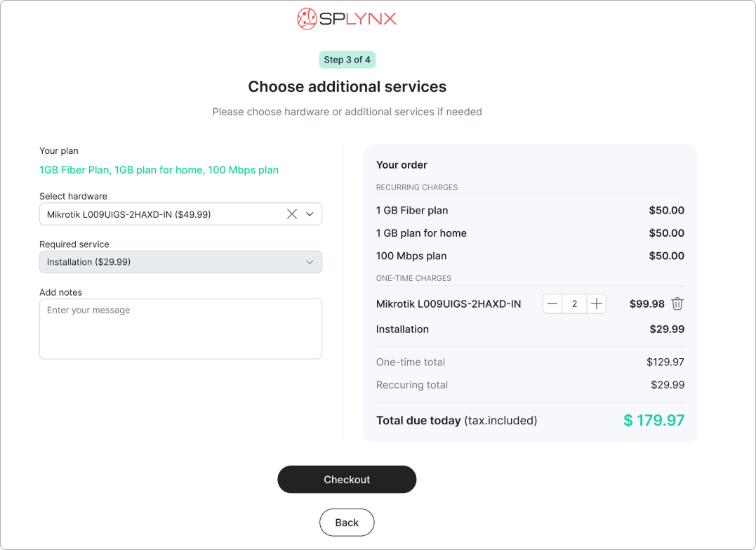
Task: Clear the selected Mikrotik hardware
Action: pyautogui.click(x=292, y=214)
